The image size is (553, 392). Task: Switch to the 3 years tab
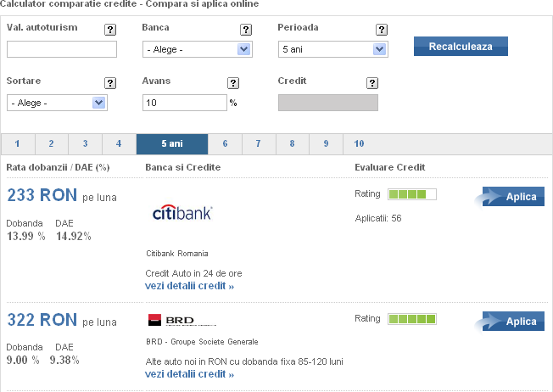pos(85,144)
